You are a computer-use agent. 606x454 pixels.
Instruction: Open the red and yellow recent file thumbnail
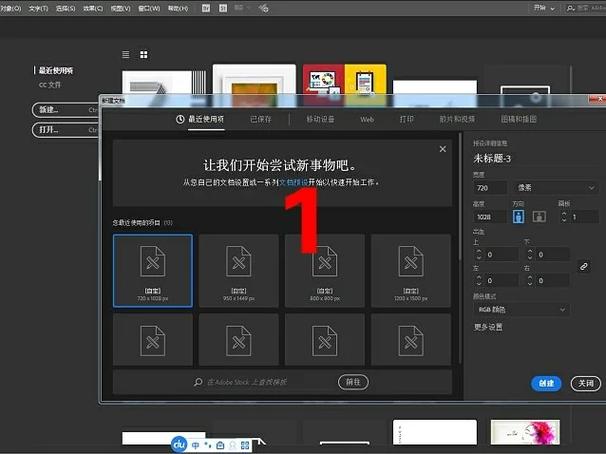tap(344, 85)
